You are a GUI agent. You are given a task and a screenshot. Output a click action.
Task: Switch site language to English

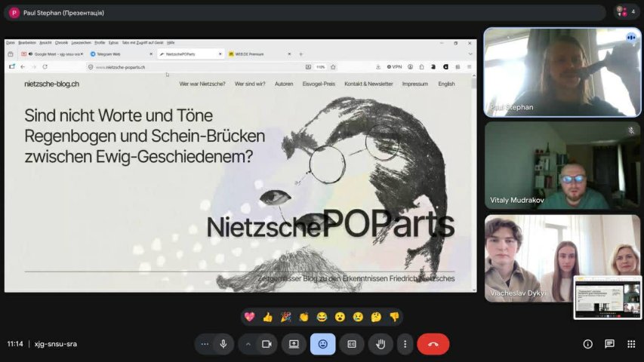[446, 84]
